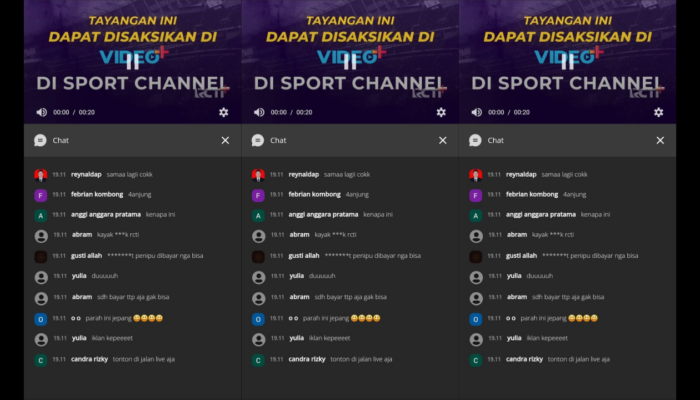Mute the volume in the middle video panel

coord(259,112)
